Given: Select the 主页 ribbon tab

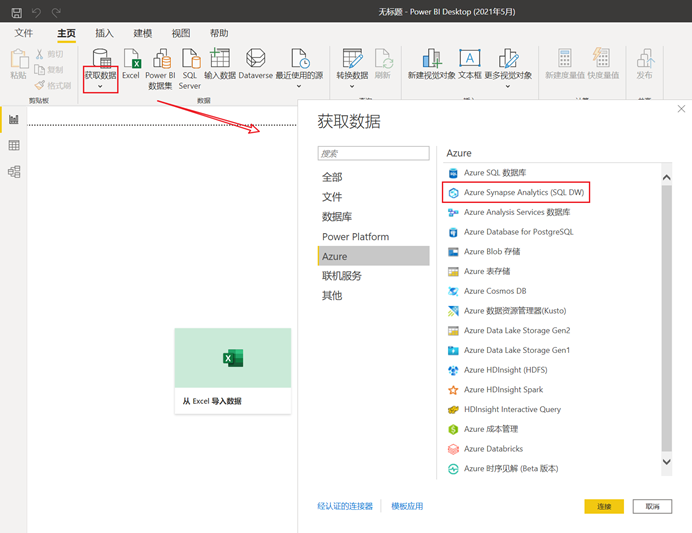Looking at the screenshot, I should click(x=66, y=33).
